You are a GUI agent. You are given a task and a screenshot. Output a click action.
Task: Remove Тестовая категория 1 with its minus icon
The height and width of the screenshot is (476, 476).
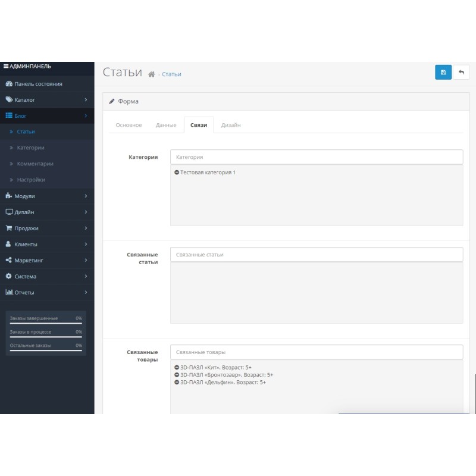coord(177,173)
